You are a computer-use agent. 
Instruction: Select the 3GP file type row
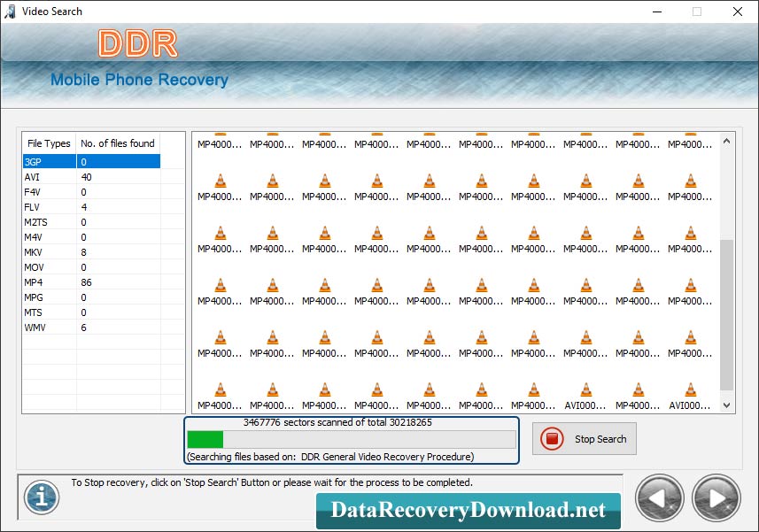coord(91,161)
